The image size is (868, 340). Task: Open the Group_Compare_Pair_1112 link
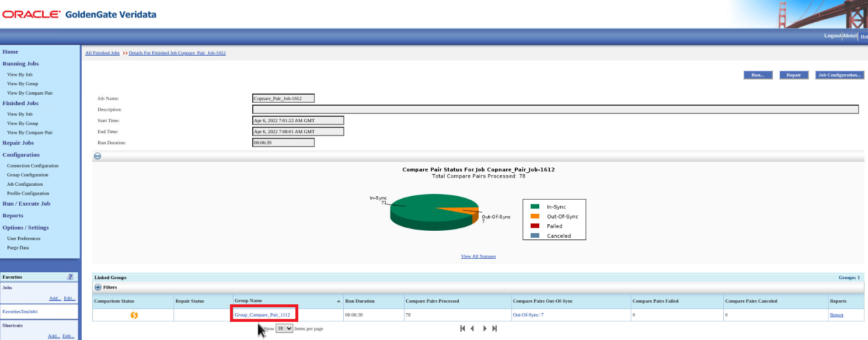click(x=264, y=314)
